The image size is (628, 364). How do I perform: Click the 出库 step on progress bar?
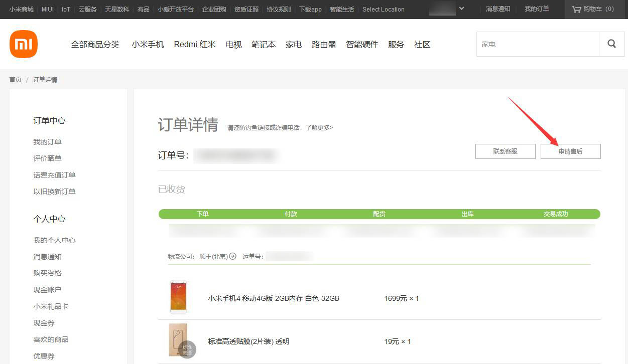467,214
